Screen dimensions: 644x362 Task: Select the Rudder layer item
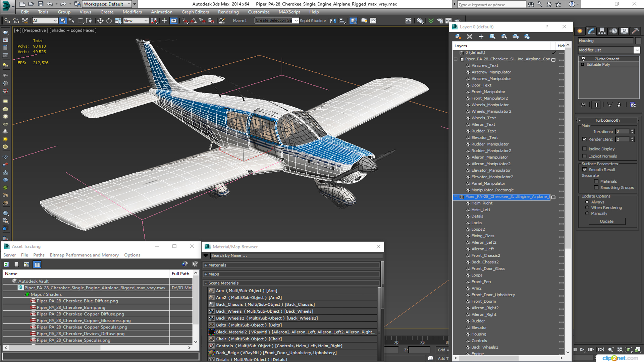coord(478,321)
